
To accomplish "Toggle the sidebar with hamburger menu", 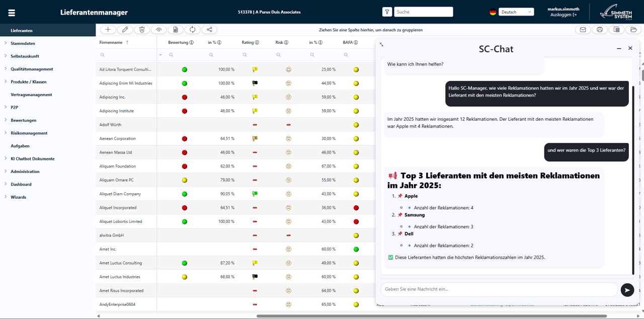I will click(x=12, y=13).
